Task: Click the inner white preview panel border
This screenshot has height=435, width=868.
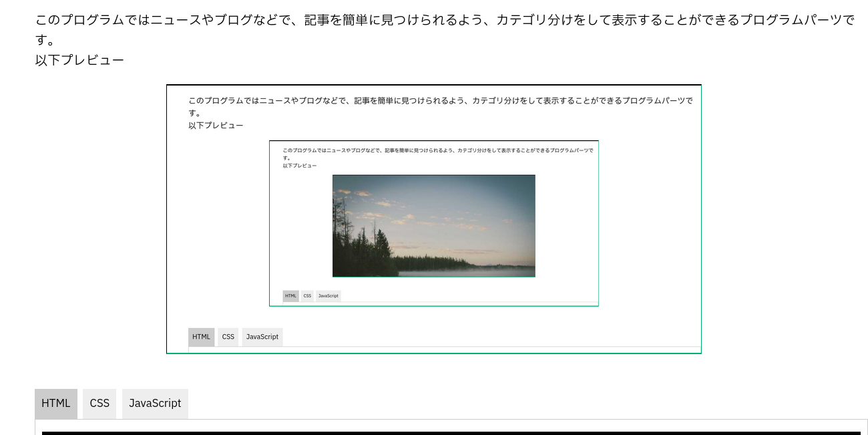Action: coord(433,305)
